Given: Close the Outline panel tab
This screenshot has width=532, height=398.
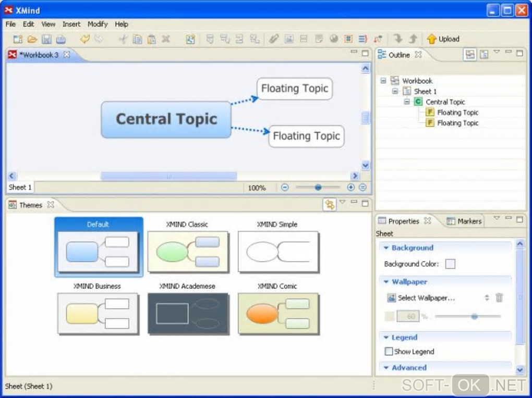Looking at the screenshot, I should point(418,54).
